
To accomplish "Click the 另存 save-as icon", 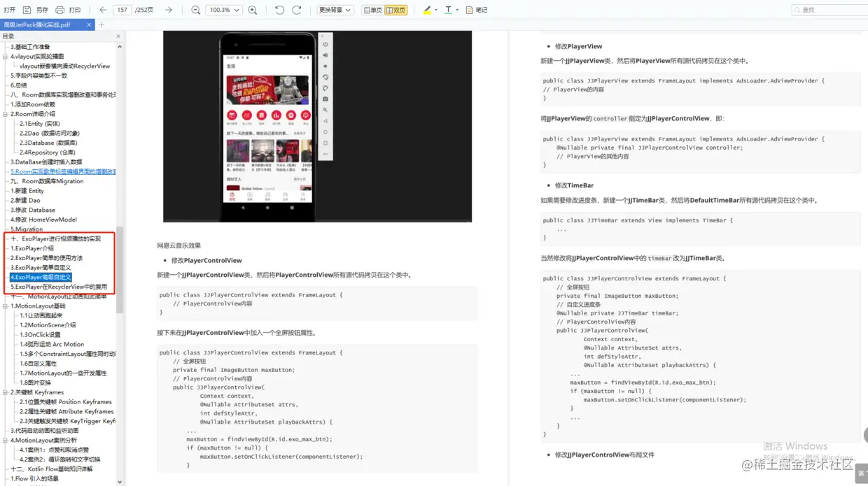I will (x=27, y=10).
